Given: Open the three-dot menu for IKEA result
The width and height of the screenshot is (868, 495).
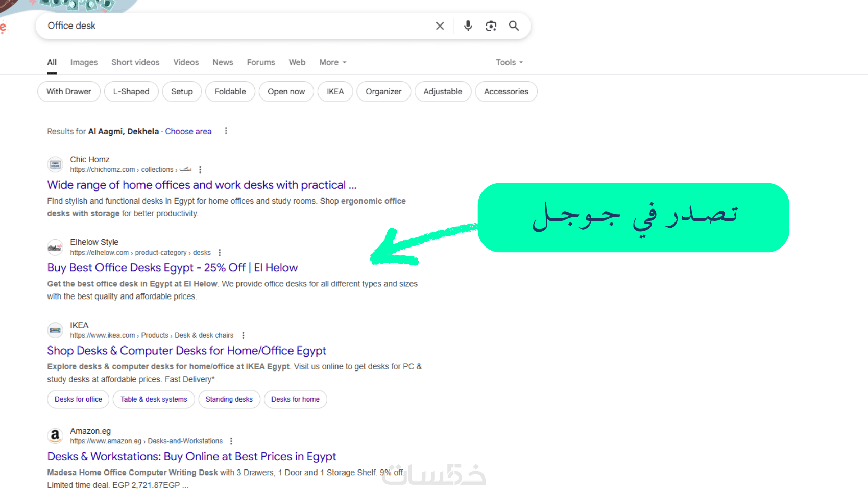Looking at the screenshot, I should pos(243,335).
